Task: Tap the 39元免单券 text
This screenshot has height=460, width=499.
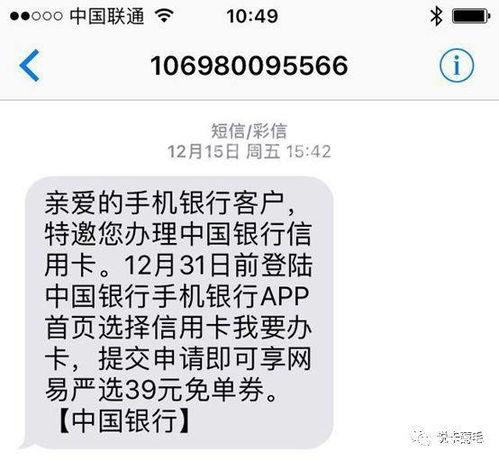Action: pos(194,390)
